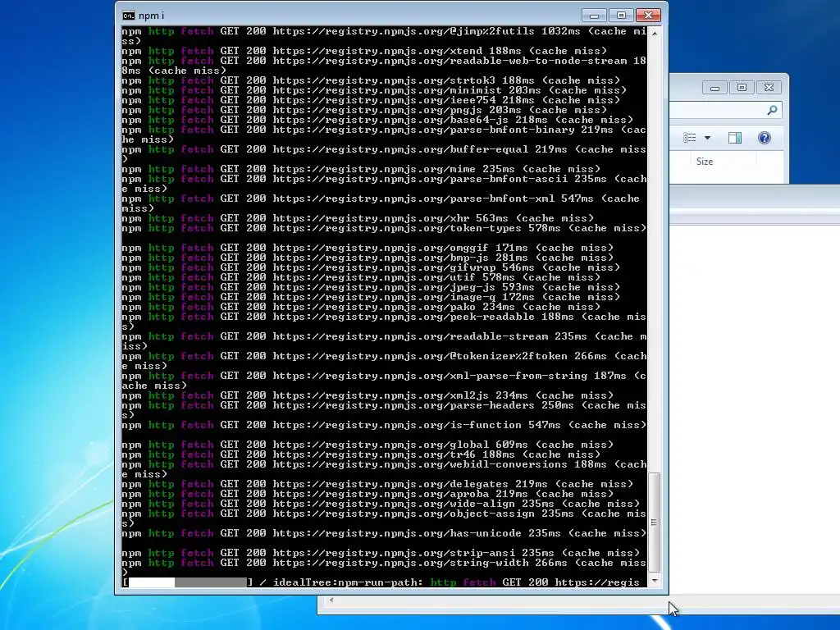The image size is (840, 630).
Task: Open the view options dropdown arrow in Explorer
Action: click(707, 138)
